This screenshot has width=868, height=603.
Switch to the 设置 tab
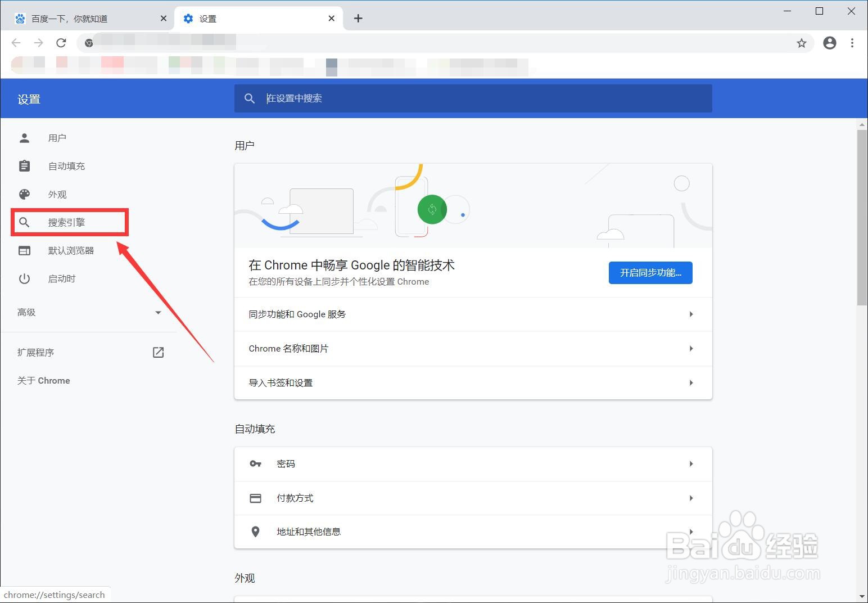coord(259,19)
